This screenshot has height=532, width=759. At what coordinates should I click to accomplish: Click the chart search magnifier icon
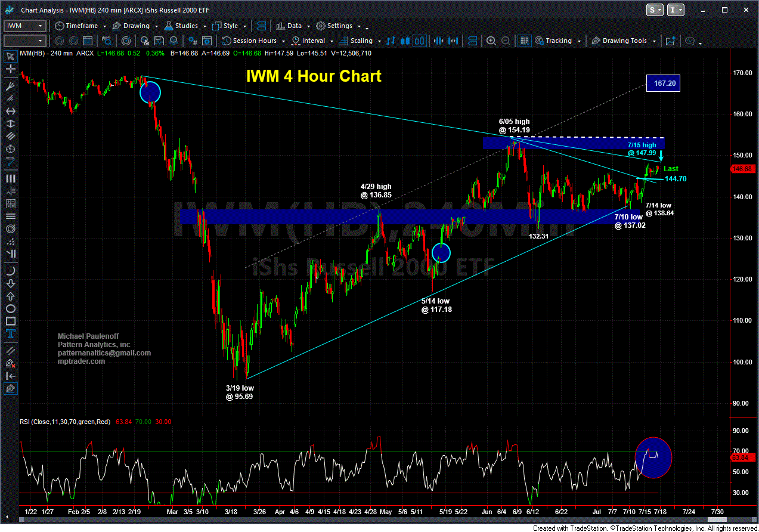(x=106, y=41)
